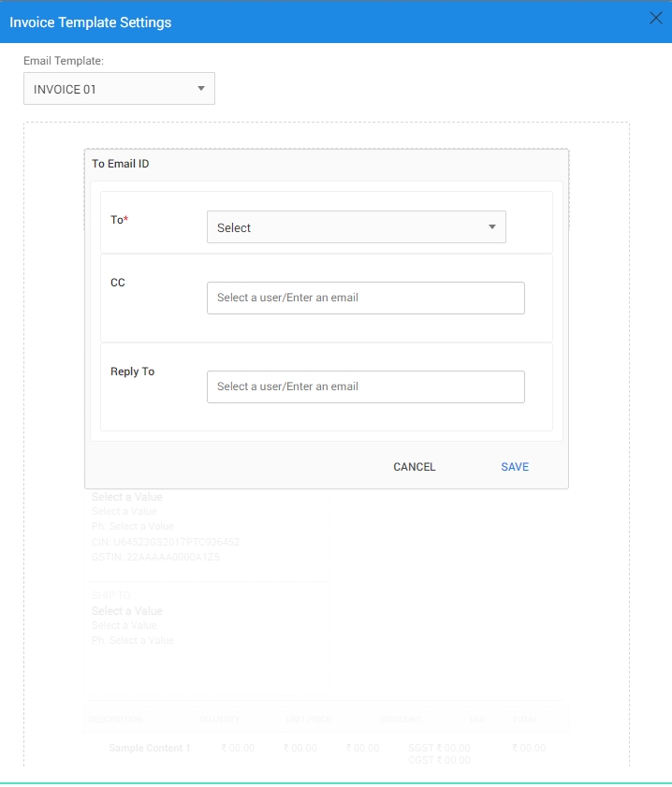The width and height of the screenshot is (672, 787).
Task: Click the CIN number line in preview
Action: click(166, 542)
